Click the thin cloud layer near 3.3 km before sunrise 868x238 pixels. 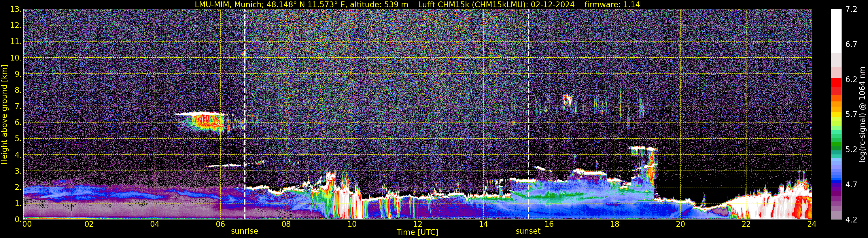pos(224,165)
